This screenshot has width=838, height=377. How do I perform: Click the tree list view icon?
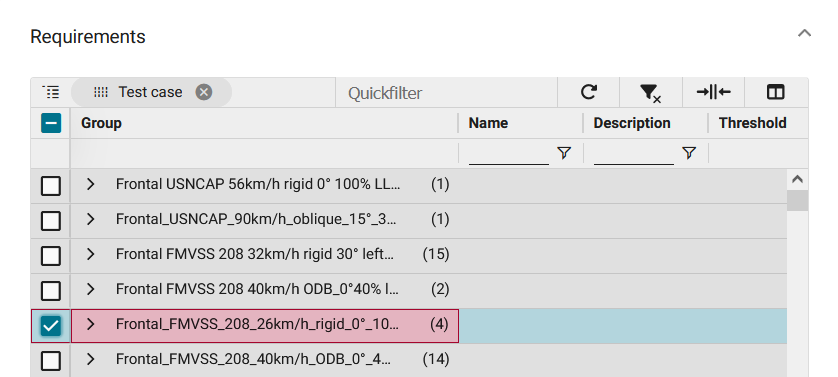[x=51, y=92]
